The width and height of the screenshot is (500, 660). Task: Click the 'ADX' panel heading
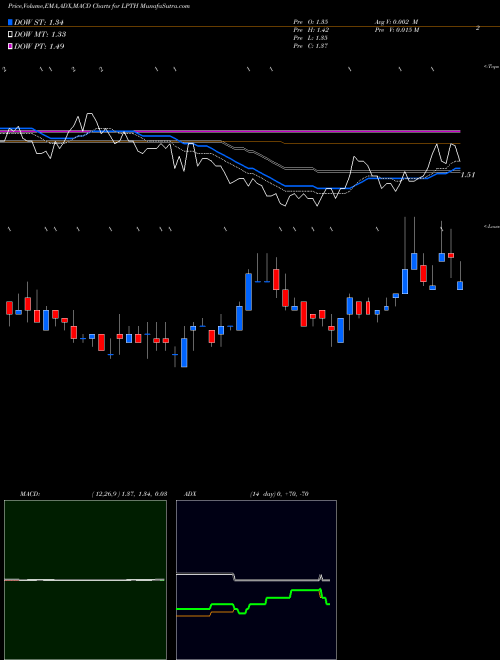tap(190, 494)
